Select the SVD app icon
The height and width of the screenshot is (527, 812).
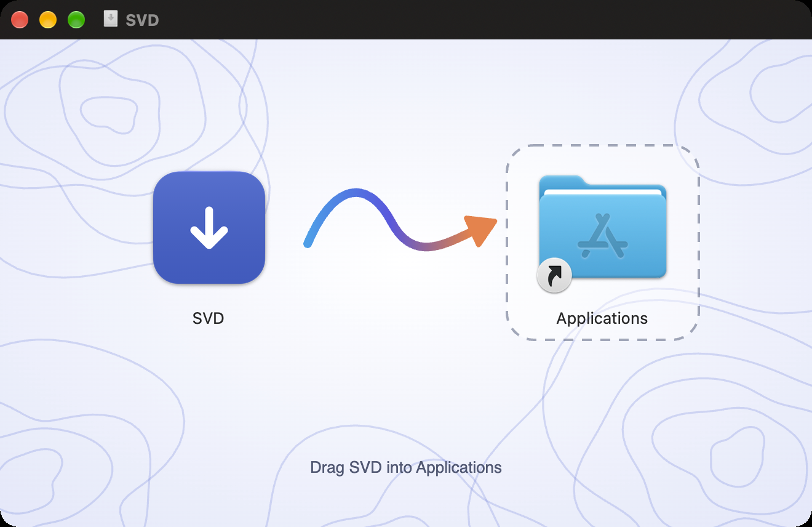coord(209,228)
